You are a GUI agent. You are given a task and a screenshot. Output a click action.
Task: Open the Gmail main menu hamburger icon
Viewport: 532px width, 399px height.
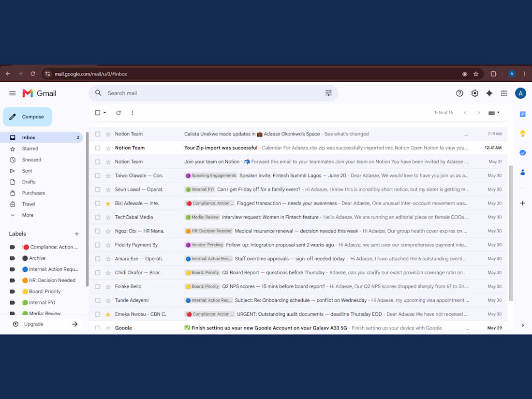(13, 93)
